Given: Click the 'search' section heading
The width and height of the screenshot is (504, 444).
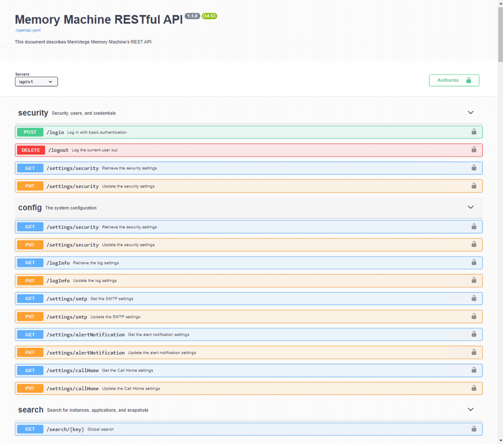Looking at the screenshot, I should (30, 410).
